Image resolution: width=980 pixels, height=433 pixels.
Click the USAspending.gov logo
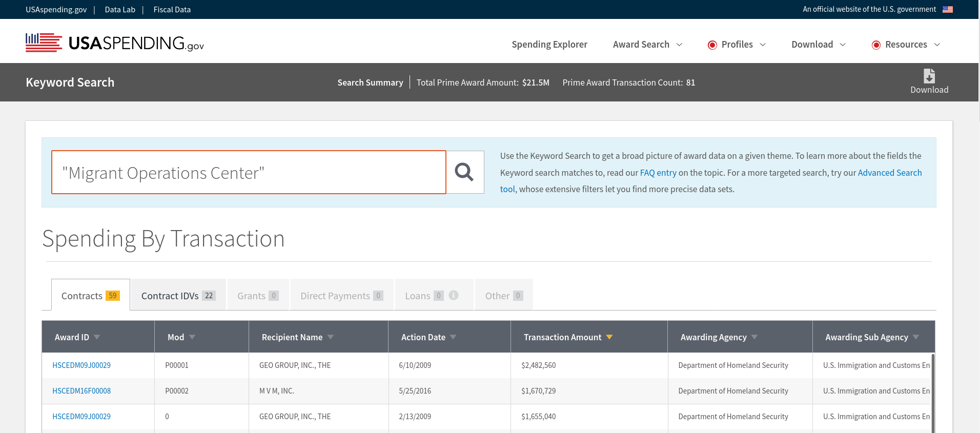point(115,43)
